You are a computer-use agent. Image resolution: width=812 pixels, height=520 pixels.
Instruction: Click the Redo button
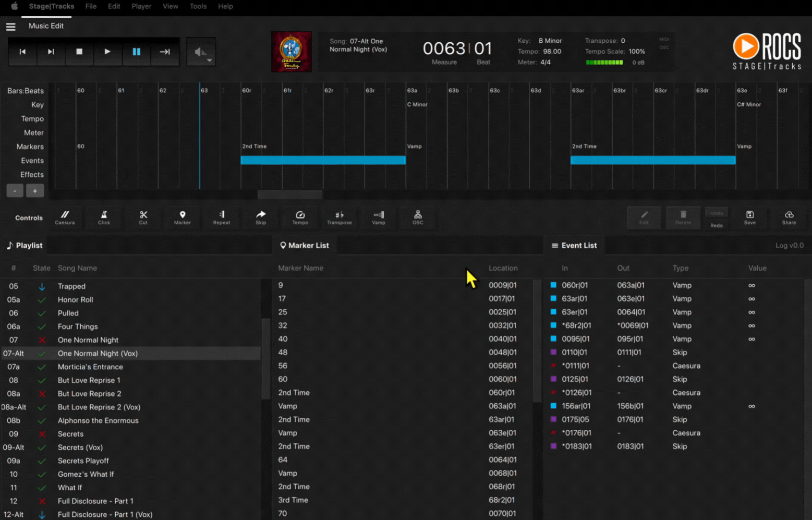point(717,225)
